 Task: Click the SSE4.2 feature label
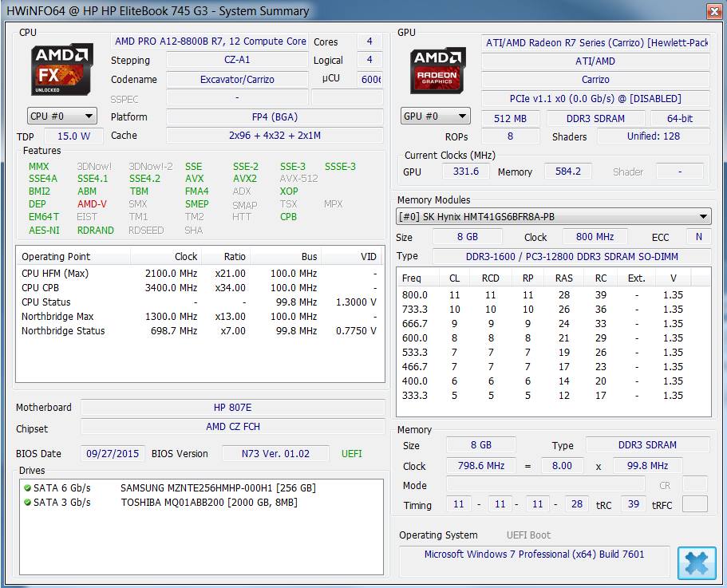coord(144,179)
